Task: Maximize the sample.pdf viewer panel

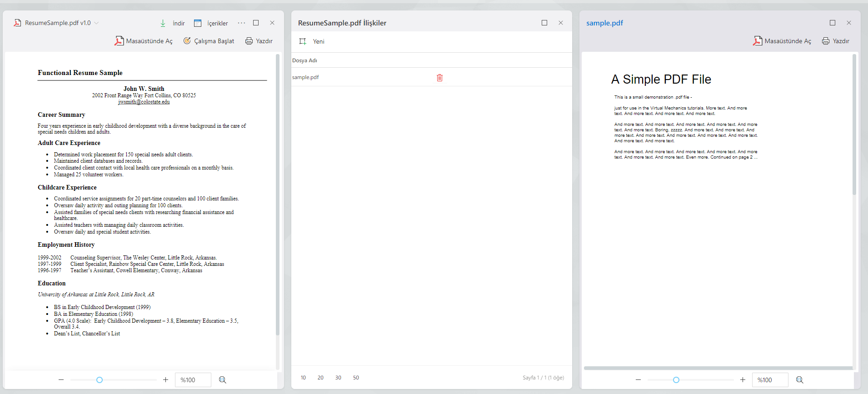Action: pos(833,23)
